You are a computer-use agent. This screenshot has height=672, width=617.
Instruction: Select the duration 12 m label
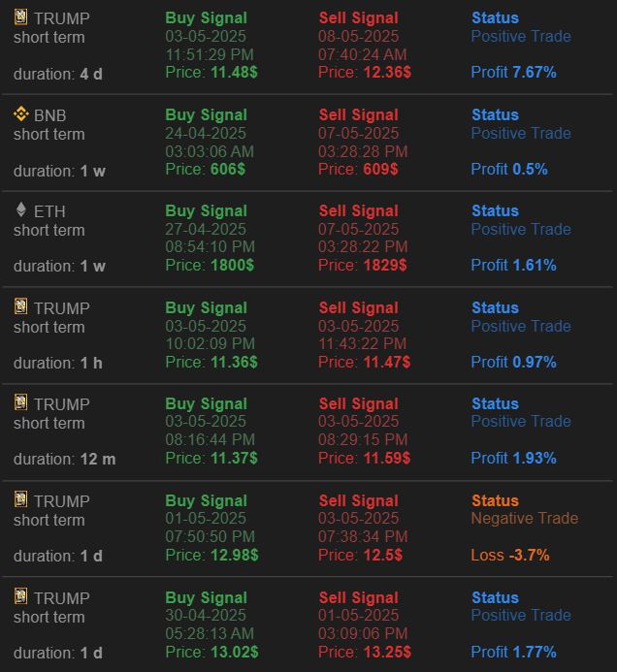pyautogui.click(x=64, y=460)
